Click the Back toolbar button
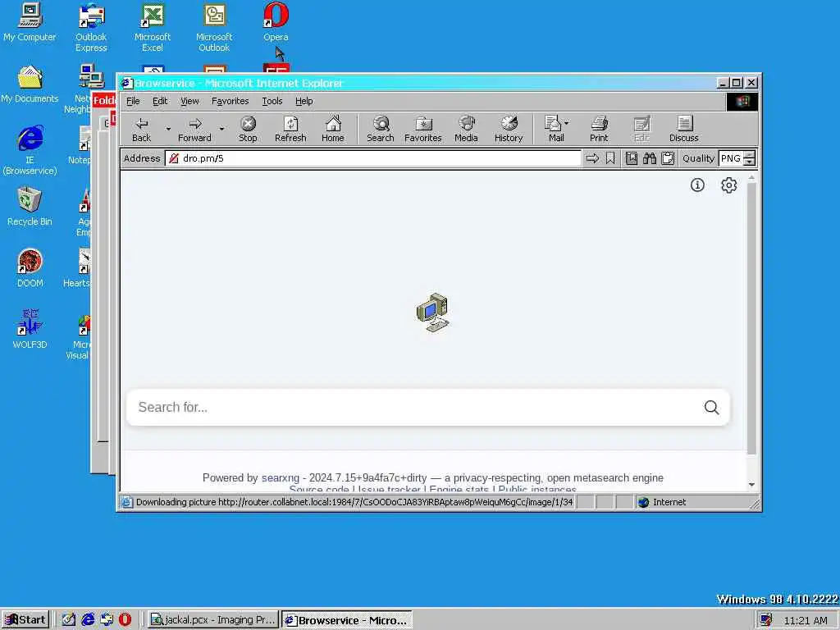Image resolution: width=840 pixels, height=630 pixels. 141,129
